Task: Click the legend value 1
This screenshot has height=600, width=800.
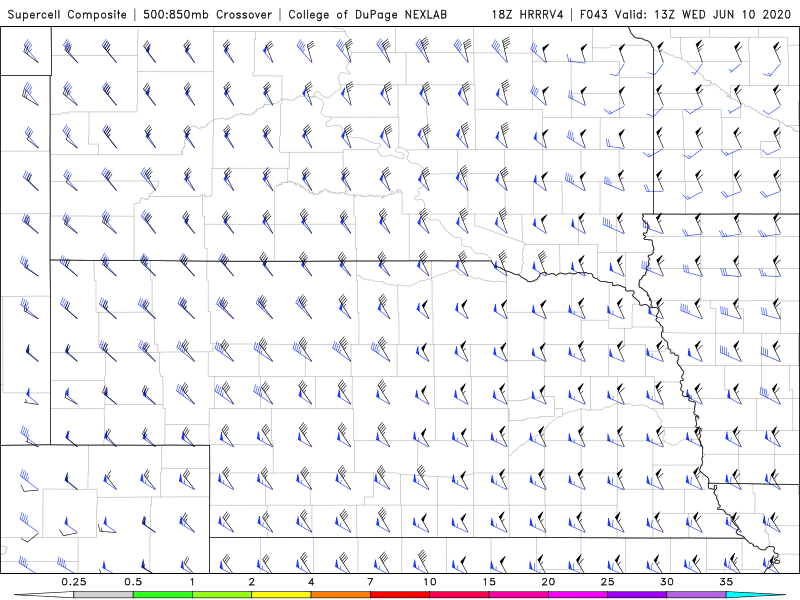Action: [x=192, y=582]
